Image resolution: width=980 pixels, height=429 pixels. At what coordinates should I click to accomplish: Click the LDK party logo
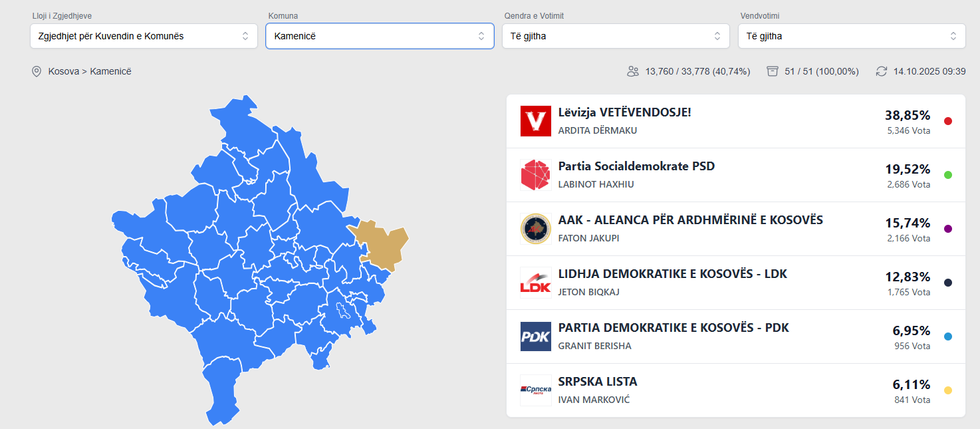(537, 283)
